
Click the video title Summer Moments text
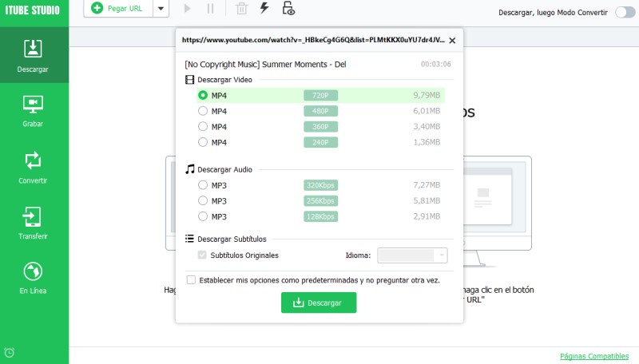click(x=265, y=65)
